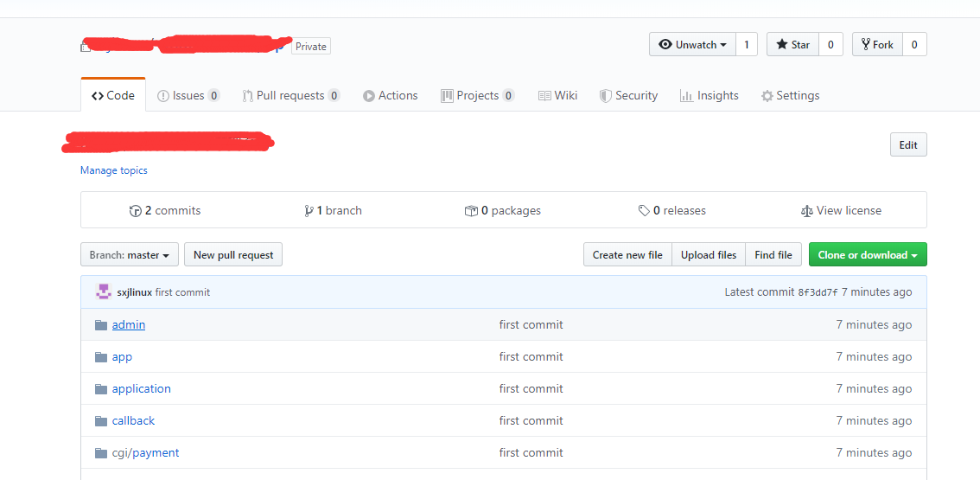
Task: Open the app folder
Action: click(122, 356)
